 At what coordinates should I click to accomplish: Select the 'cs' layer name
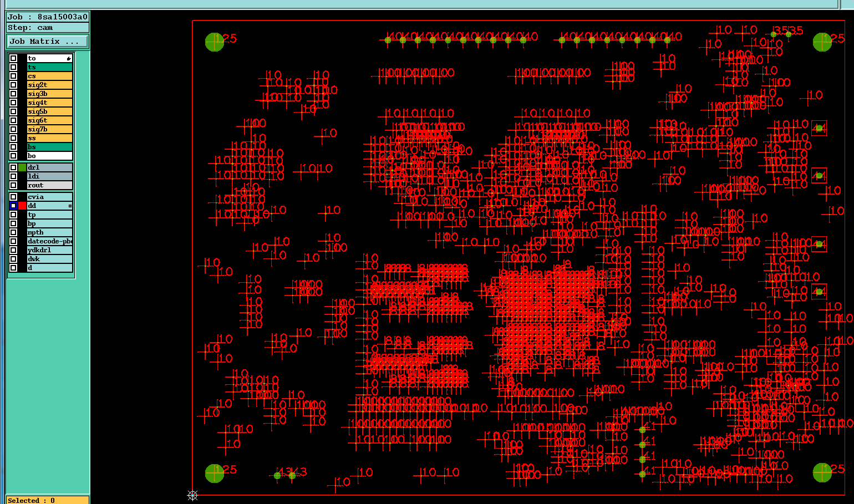pos(50,76)
